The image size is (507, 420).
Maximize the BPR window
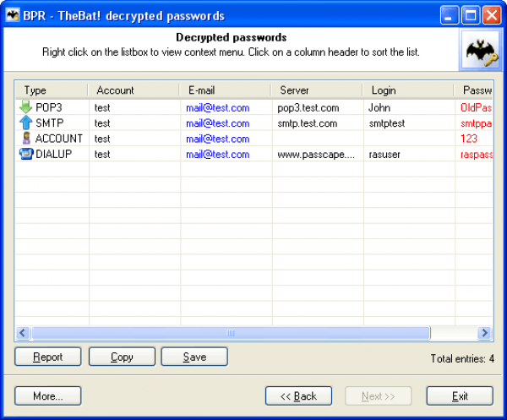pyautogui.click(x=471, y=15)
